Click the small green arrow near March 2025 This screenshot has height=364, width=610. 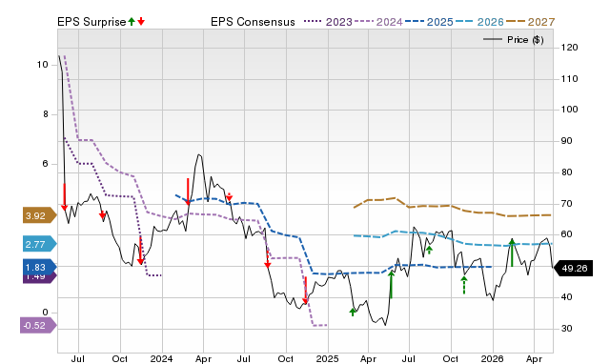coord(353,312)
